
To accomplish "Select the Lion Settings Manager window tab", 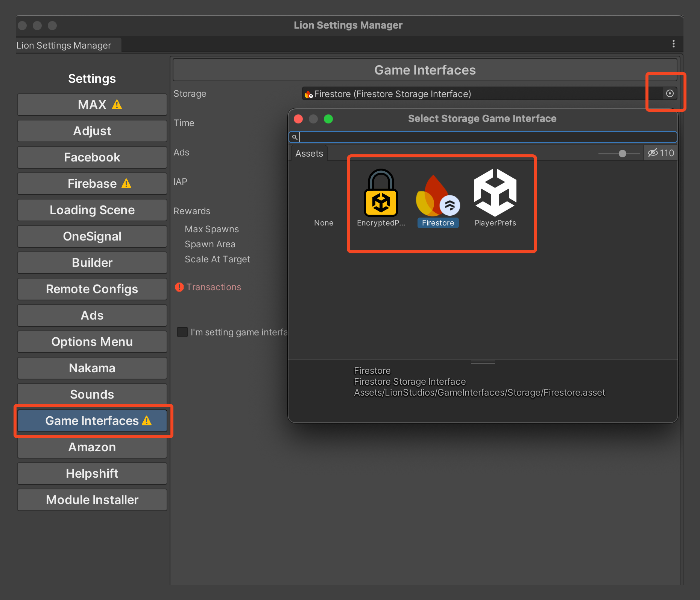I will [x=64, y=46].
